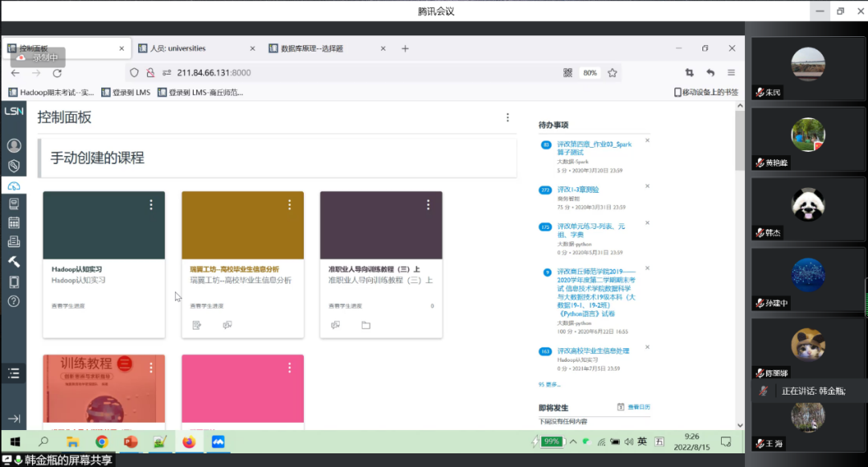Select the dashboard gauge sidebar icon

coord(14,186)
